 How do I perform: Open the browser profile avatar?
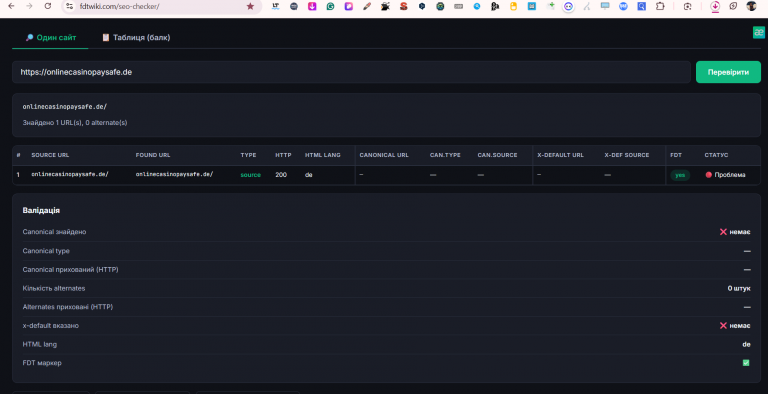(751, 6)
